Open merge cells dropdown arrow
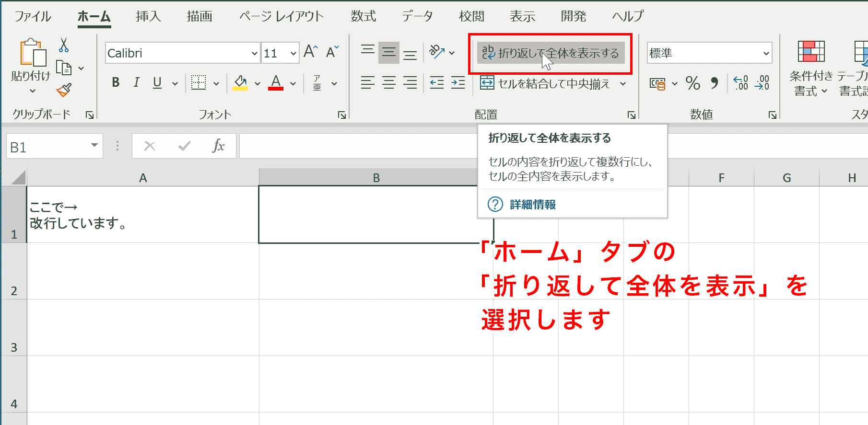 [x=623, y=83]
